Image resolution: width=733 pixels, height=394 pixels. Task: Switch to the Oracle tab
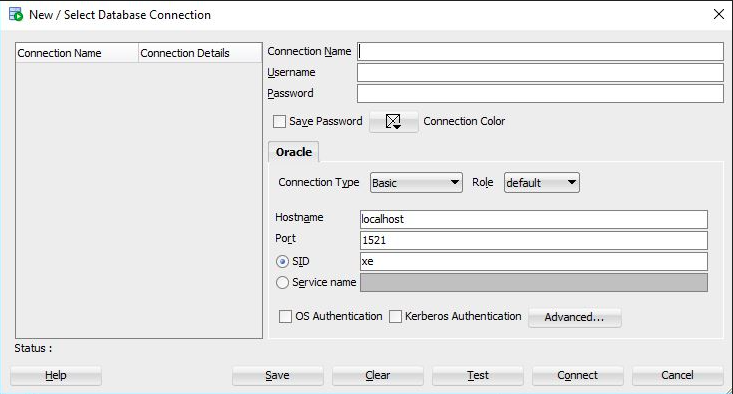(294, 152)
